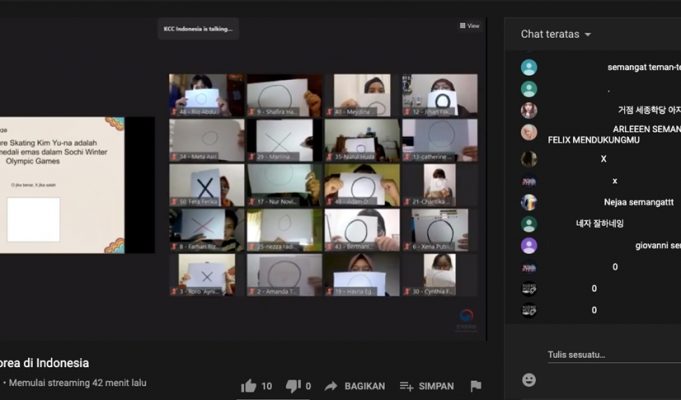The width and height of the screenshot is (681, 400).
Task: Like the video with thumbs up
Action: click(249, 386)
